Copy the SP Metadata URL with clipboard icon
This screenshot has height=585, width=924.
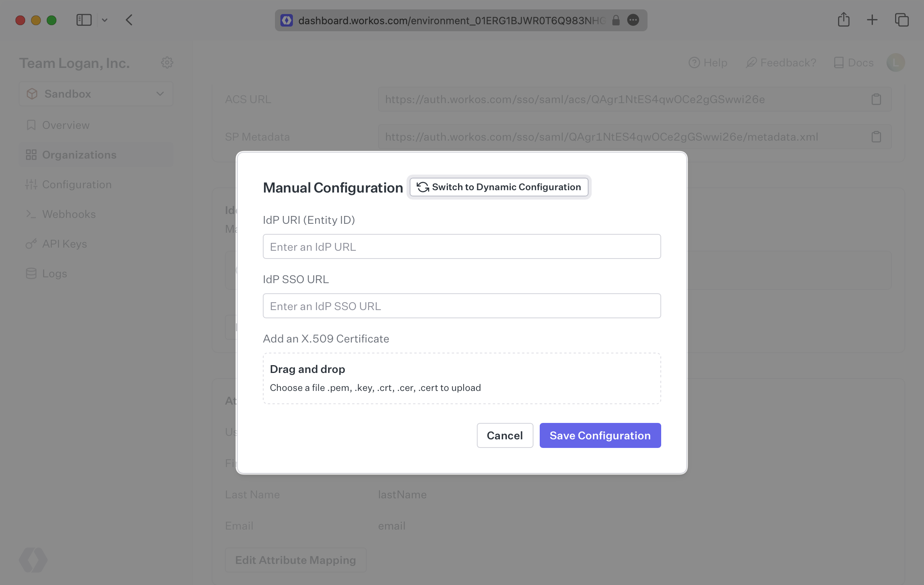[876, 137]
